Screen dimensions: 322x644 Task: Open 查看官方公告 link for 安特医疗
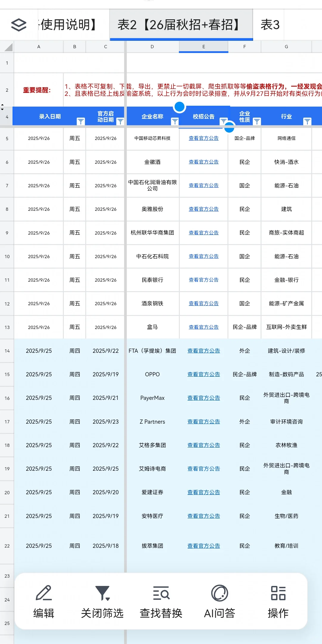(204, 516)
